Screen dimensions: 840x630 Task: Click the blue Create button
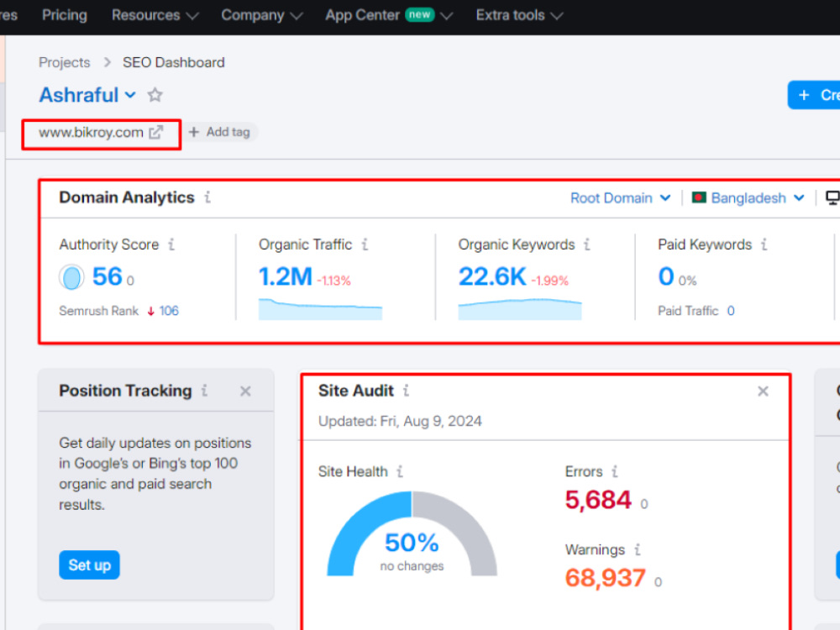pos(814,96)
